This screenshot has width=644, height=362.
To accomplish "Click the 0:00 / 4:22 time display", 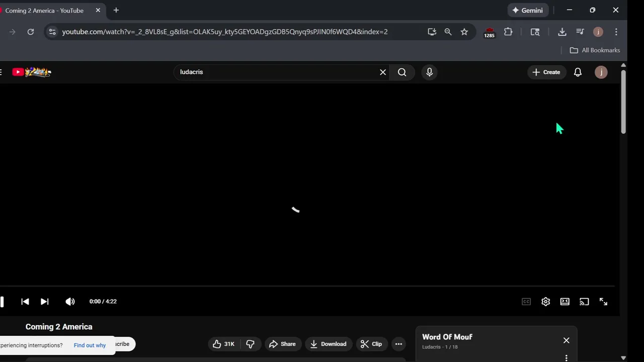I will pyautogui.click(x=103, y=302).
